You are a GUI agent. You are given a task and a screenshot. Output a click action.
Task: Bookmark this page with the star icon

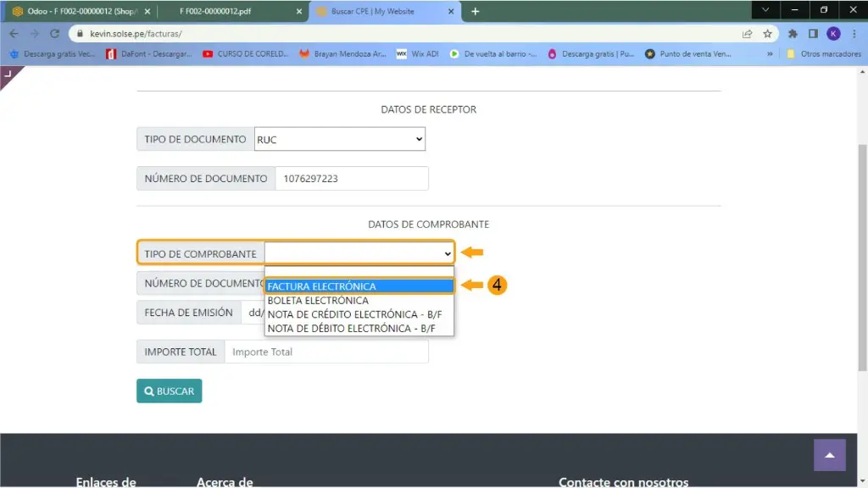pos(767,34)
